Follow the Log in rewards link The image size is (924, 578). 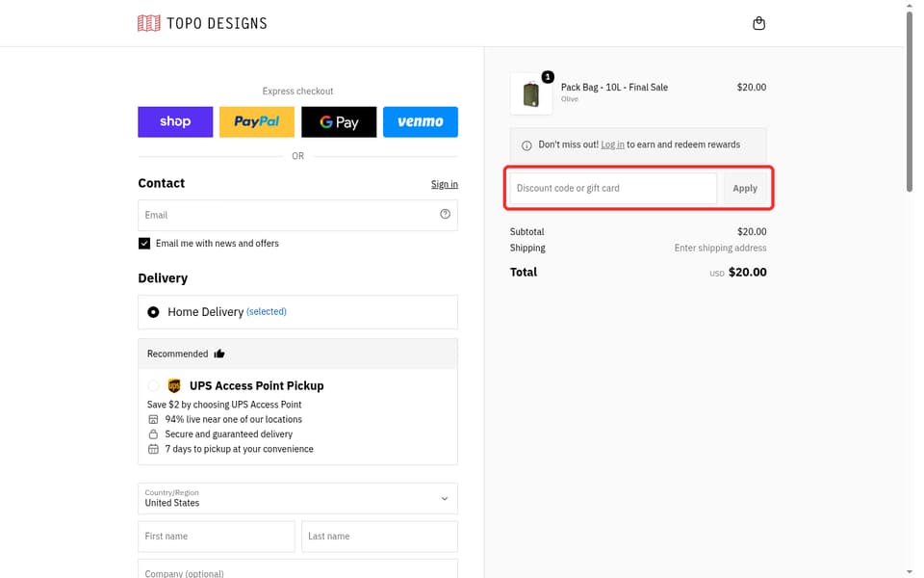tap(612, 144)
